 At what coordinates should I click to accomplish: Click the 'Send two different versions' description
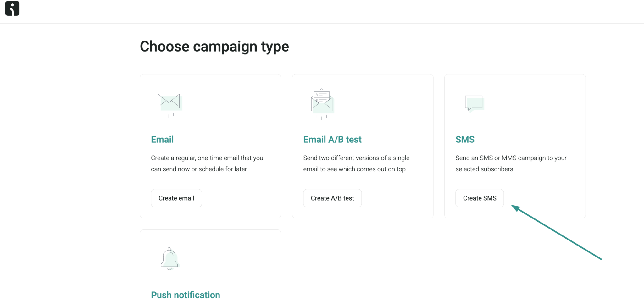356,163
